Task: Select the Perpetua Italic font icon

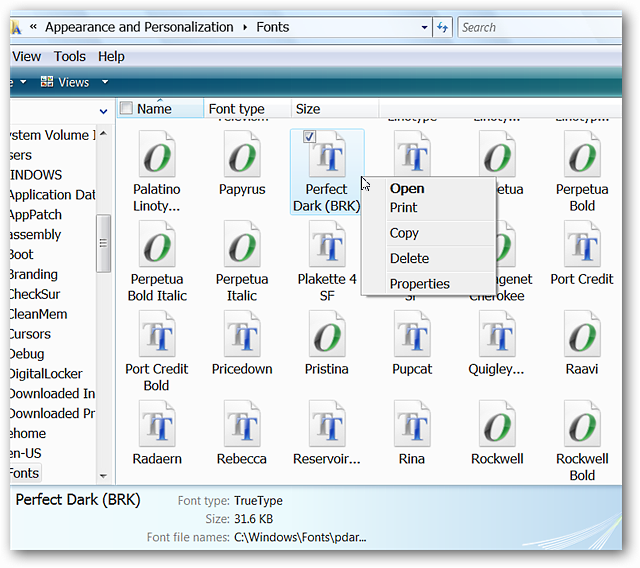Action: coord(242,244)
